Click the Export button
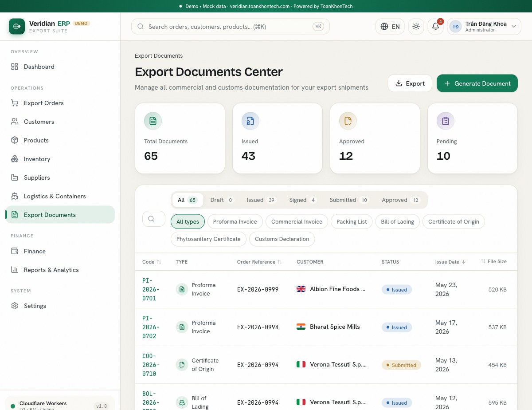Viewport: 532px width, 410px height. click(410, 83)
